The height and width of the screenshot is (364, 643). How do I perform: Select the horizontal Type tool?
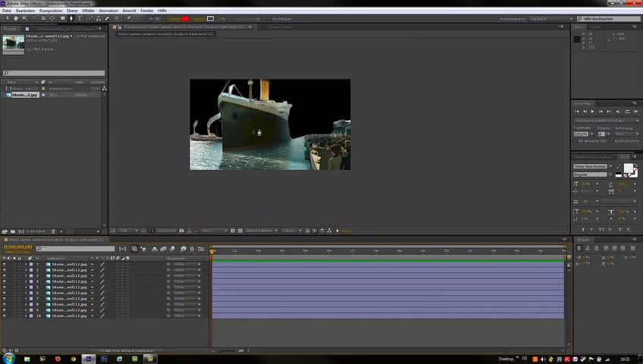click(80, 18)
